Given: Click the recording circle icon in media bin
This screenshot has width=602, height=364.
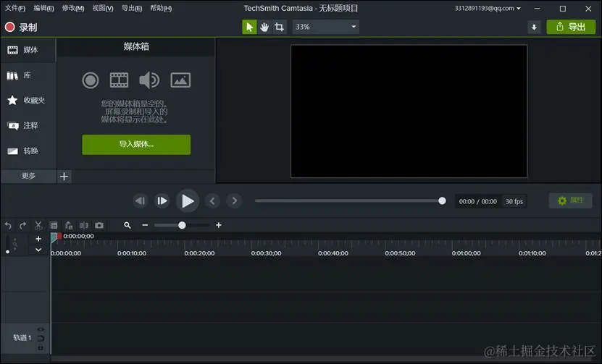Looking at the screenshot, I should (91, 80).
